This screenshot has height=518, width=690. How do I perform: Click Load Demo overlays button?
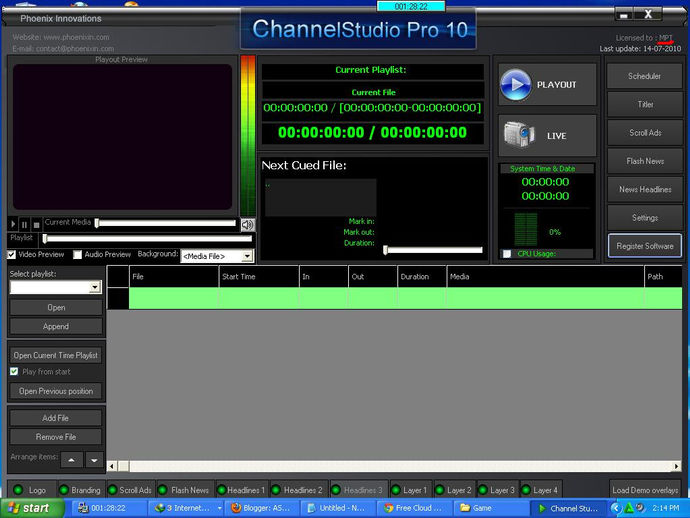(x=645, y=490)
